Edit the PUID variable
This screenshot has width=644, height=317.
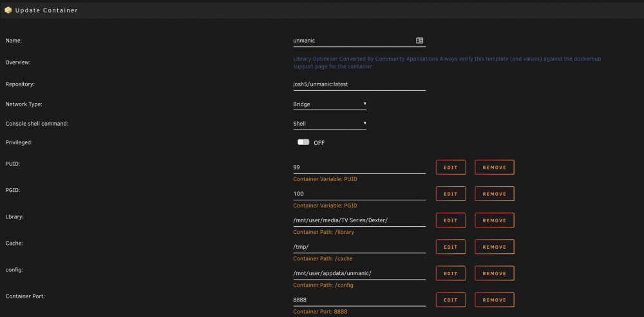(451, 168)
